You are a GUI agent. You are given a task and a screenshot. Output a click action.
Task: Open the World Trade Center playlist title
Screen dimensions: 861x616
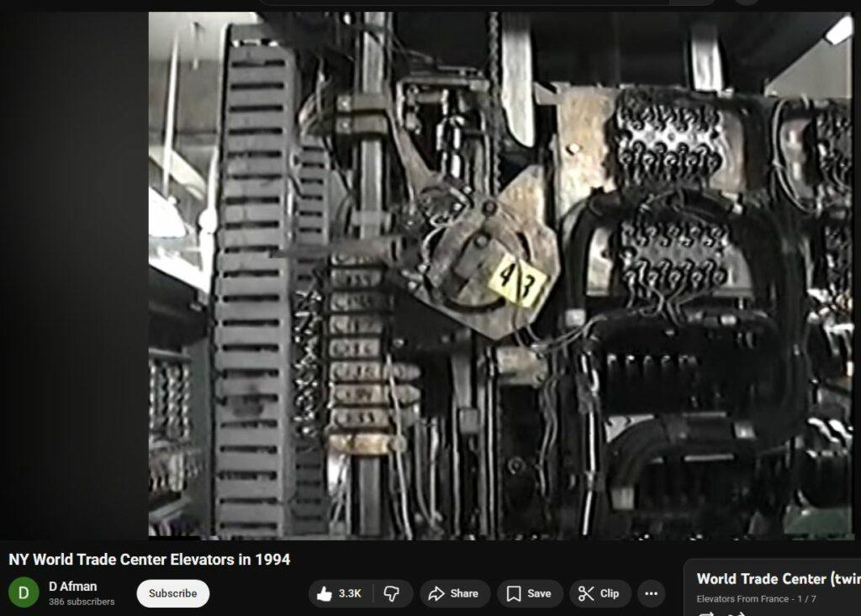[774, 578]
